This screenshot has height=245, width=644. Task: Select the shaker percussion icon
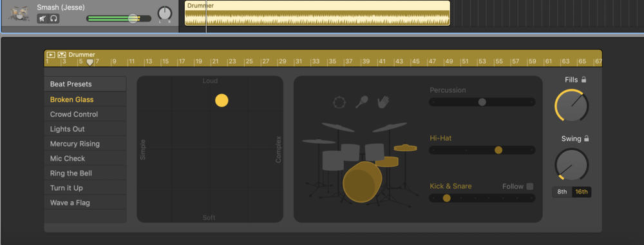(361, 101)
